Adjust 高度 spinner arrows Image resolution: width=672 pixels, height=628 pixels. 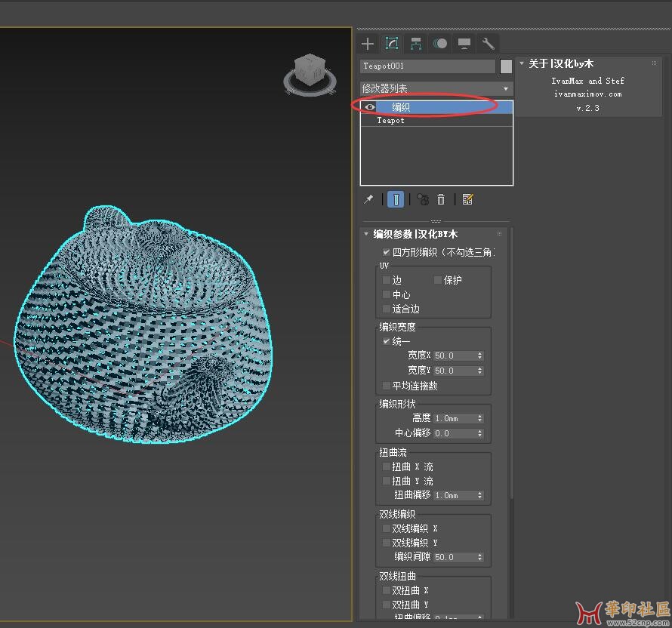point(480,418)
